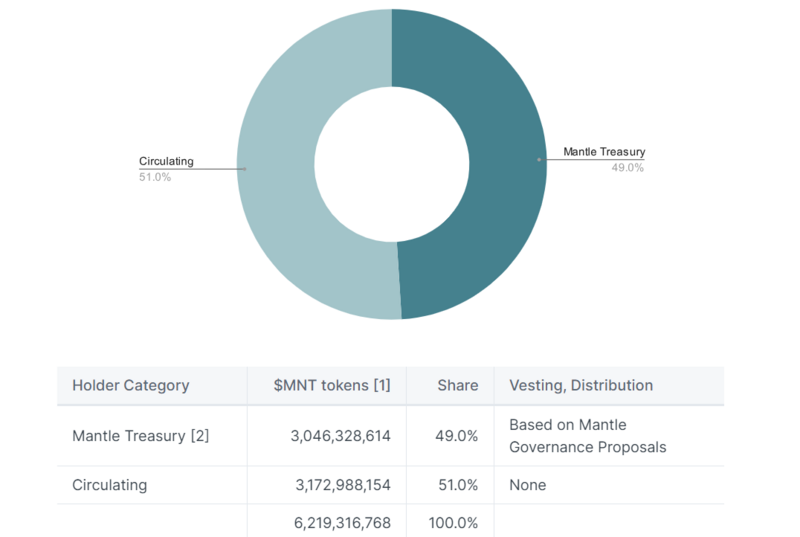Click the 49.0% label under chart's Mantle Treasury

pyautogui.click(x=627, y=168)
